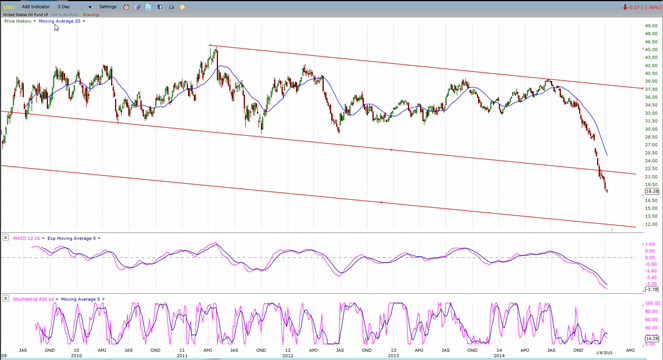Click the Add to Portfolio link

click(64, 15)
